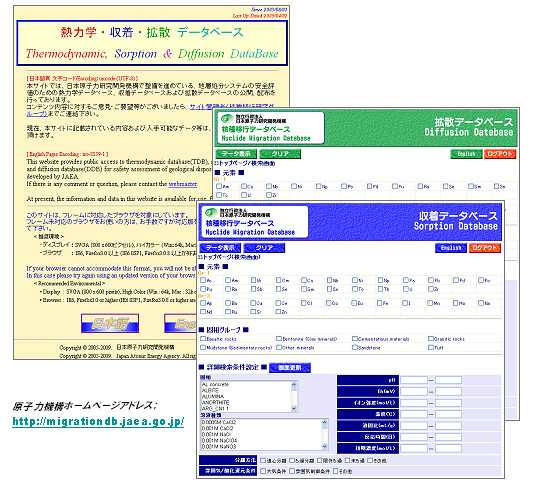Click the webmaster link on the top page
The width and height of the screenshot is (538, 492).
(x=183, y=184)
